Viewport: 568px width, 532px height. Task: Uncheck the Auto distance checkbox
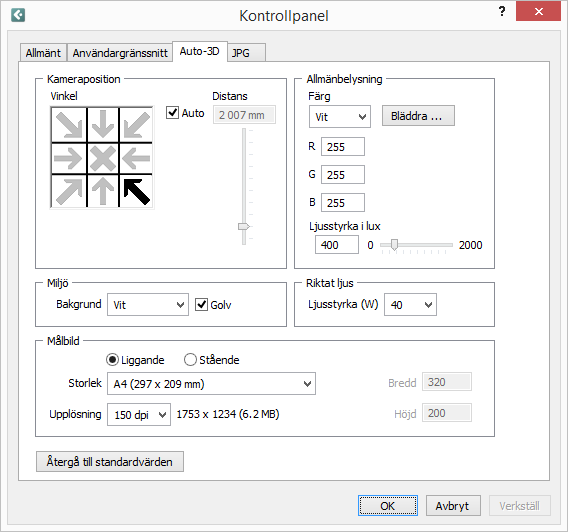[x=172, y=113]
